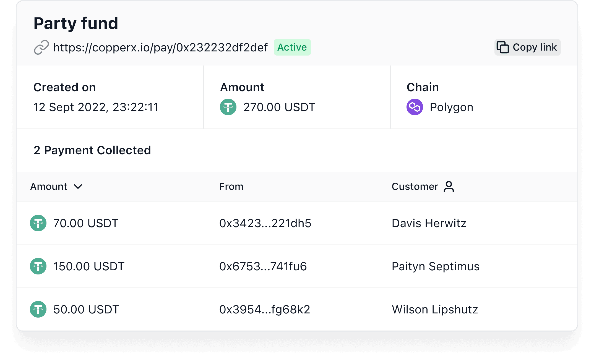Click the From column header
Screen dimensions: 594x364
pyautogui.click(x=231, y=187)
